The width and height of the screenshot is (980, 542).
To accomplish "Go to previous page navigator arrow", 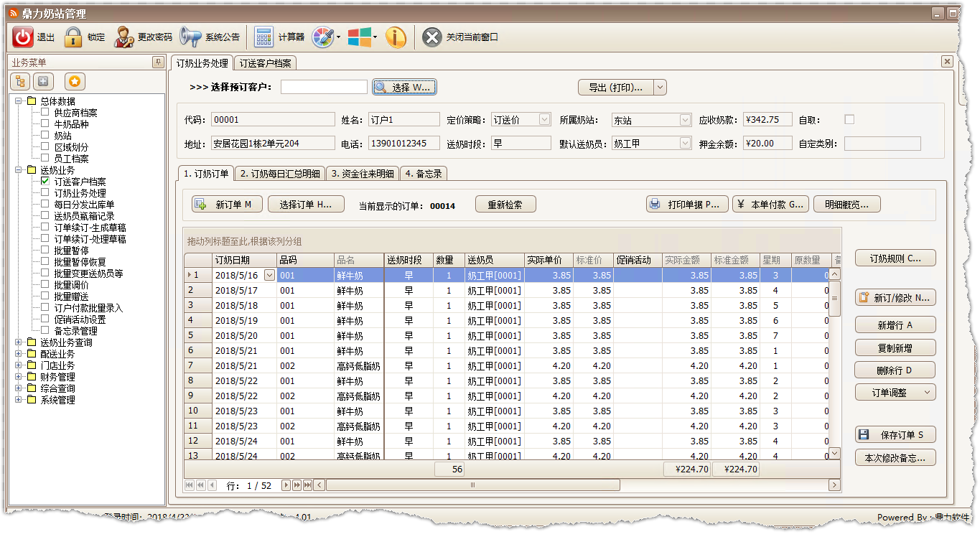I will click(200, 485).
